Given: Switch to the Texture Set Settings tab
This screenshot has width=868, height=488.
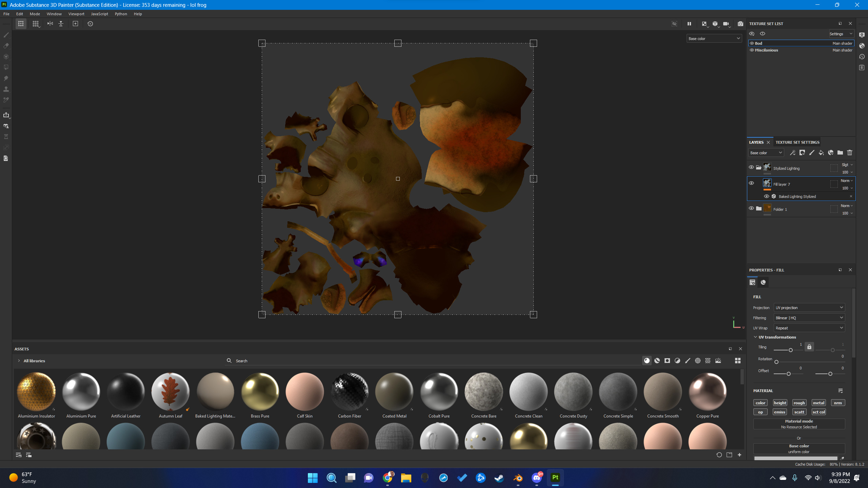Looking at the screenshot, I should coord(797,142).
